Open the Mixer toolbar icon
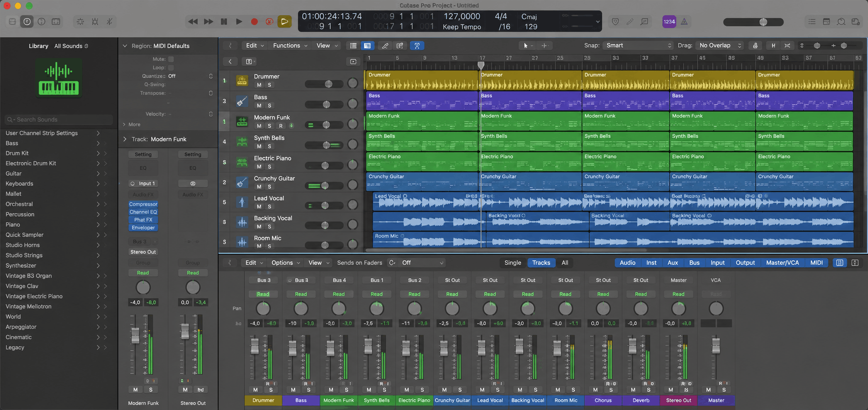This screenshot has width=868, height=410. tap(95, 21)
